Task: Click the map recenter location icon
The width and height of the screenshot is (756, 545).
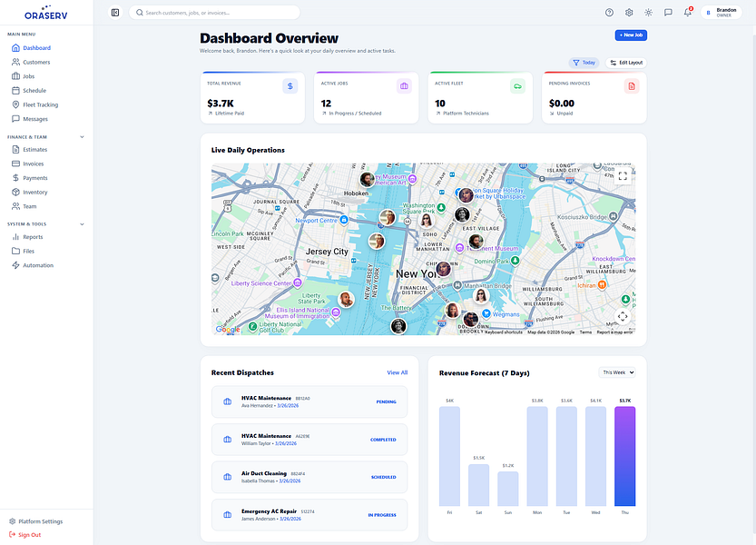Action: click(623, 317)
